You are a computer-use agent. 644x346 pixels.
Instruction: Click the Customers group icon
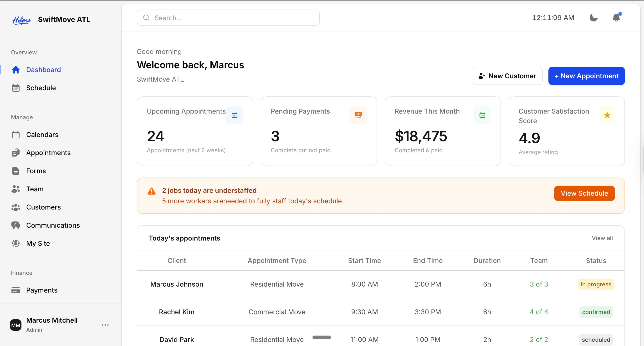tap(16, 207)
